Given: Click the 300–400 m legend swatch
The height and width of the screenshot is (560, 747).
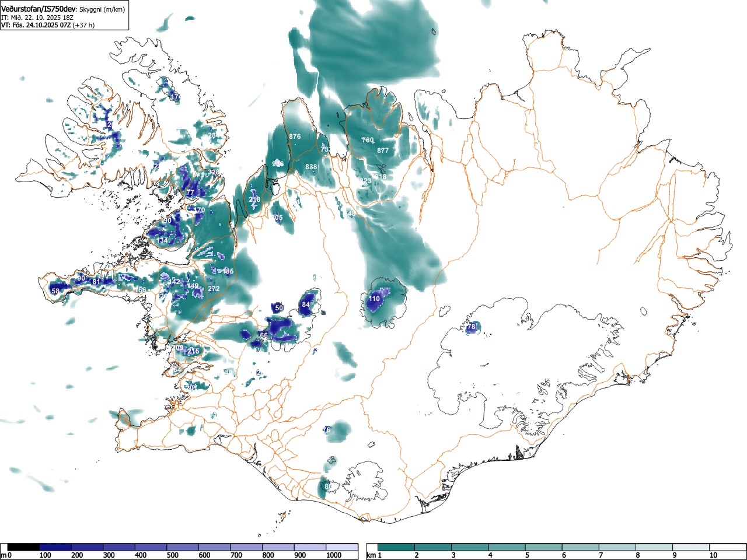Looking at the screenshot, I should (119, 547).
